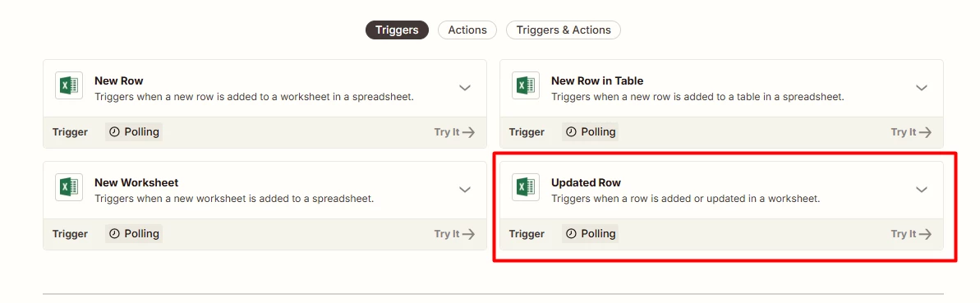This screenshot has width=980, height=303.
Task: Open Try It link for New Row
Action: pyautogui.click(x=454, y=132)
